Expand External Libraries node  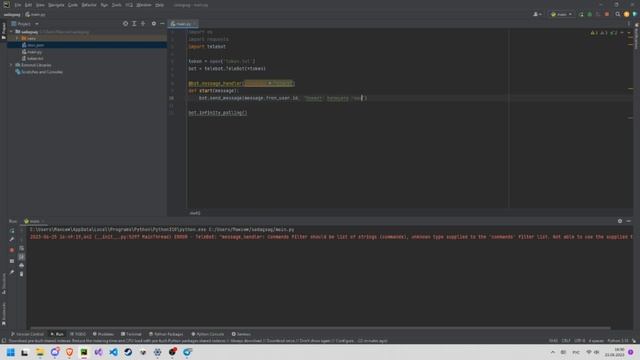pyautogui.click(x=11, y=65)
